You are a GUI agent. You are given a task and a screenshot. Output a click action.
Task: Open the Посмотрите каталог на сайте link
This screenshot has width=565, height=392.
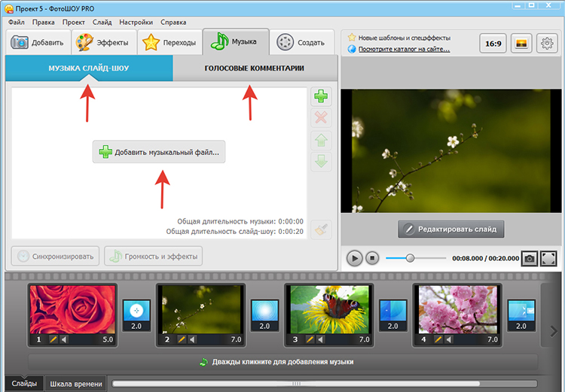click(x=404, y=50)
